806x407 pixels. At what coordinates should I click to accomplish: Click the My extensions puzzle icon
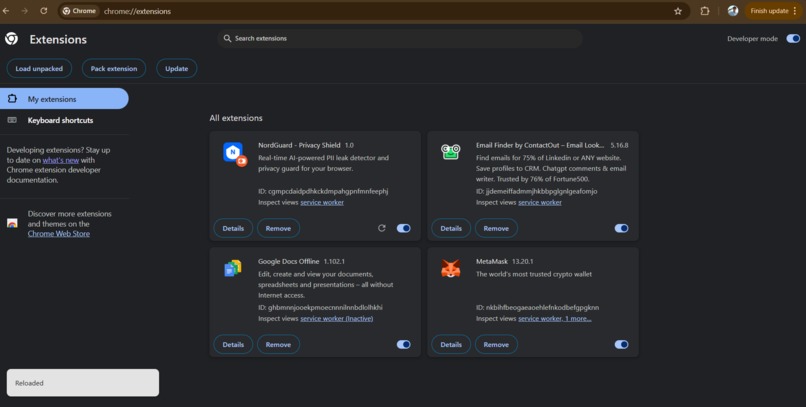tap(12, 99)
